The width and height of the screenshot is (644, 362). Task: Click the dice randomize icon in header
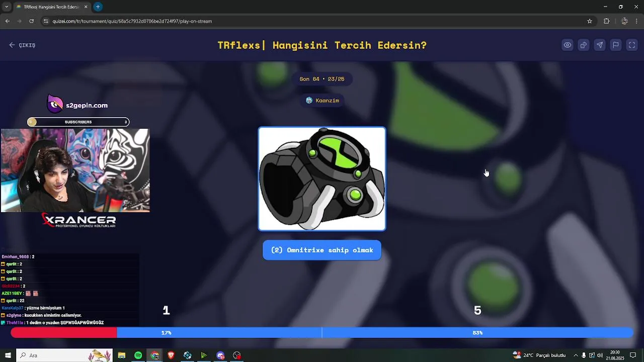pos(584,45)
